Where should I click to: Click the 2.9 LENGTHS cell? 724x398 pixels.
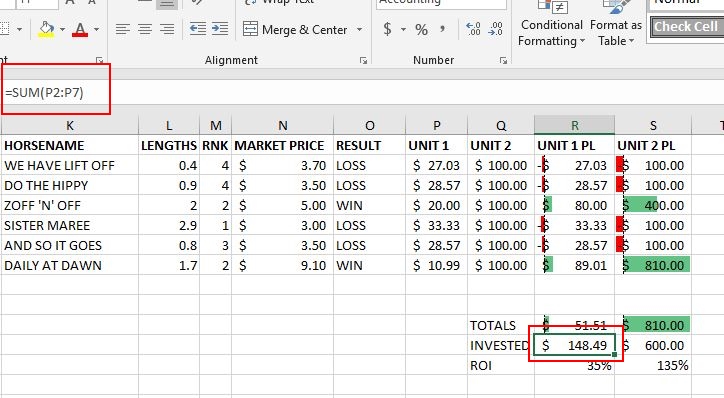[x=169, y=225]
